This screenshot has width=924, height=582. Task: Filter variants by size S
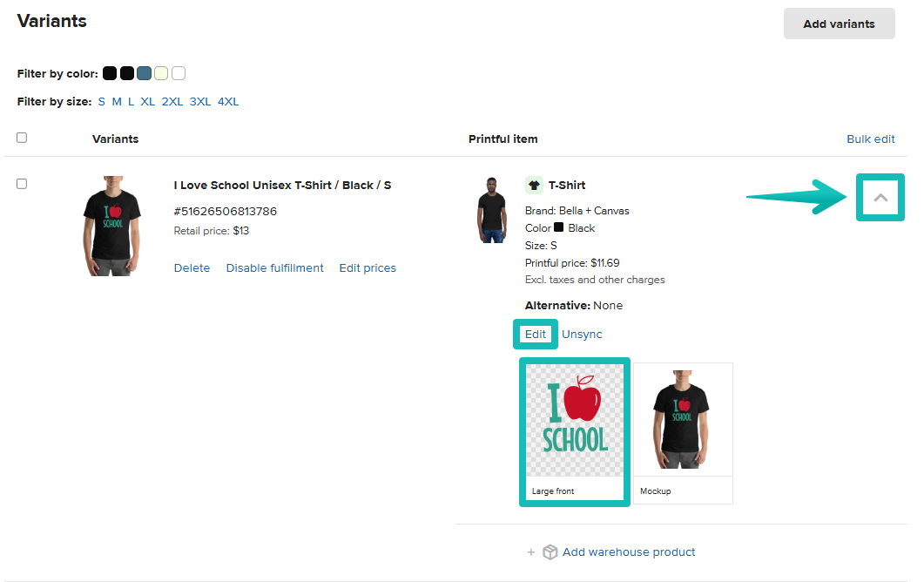click(101, 101)
